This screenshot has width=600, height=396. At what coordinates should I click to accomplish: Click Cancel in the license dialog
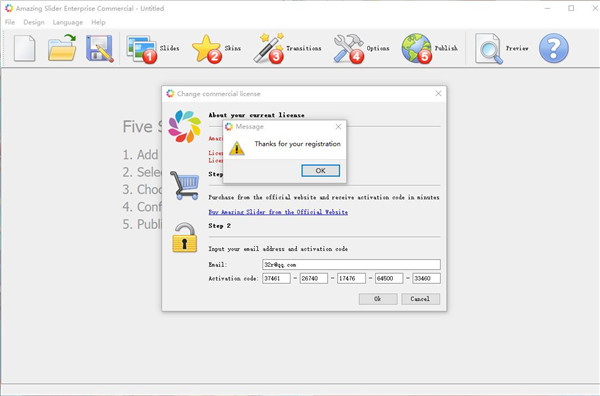(420, 299)
